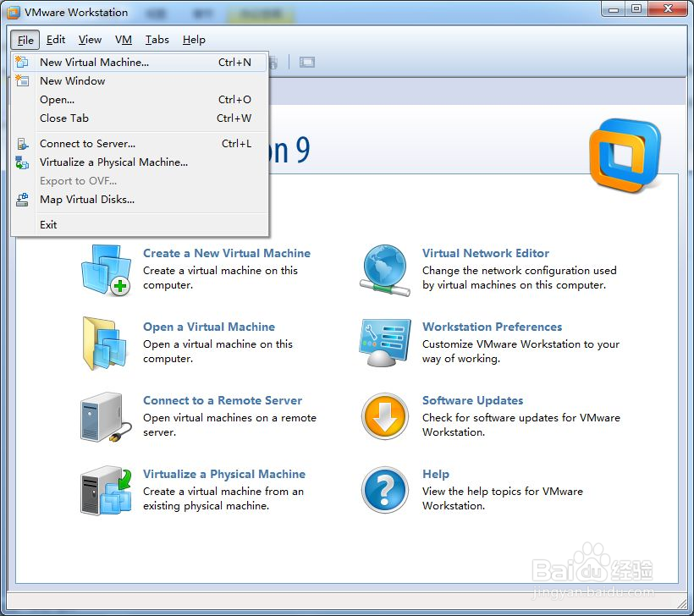Click 'Open a virtual machine on this computer.' text

click(x=218, y=351)
